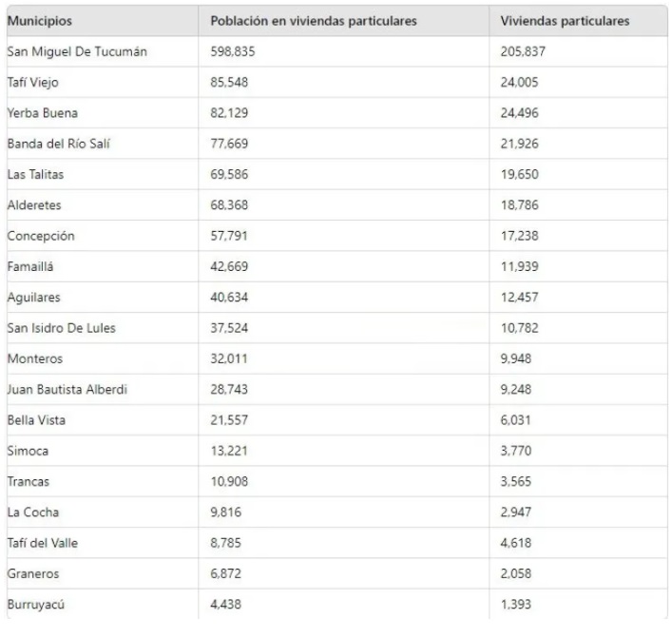Select population value 68,368 for Alderetes
Screen dimensions: 672x638
pyautogui.click(x=231, y=205)
